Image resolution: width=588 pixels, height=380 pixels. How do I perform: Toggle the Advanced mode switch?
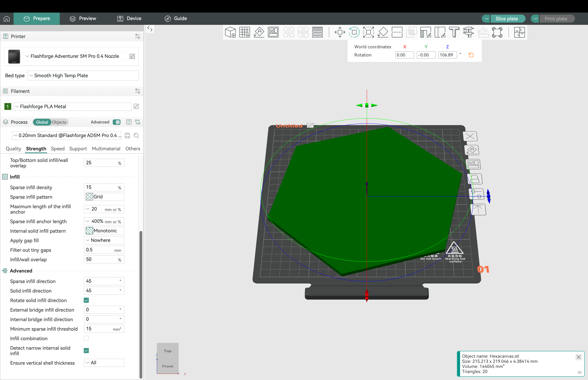(117, 122)
